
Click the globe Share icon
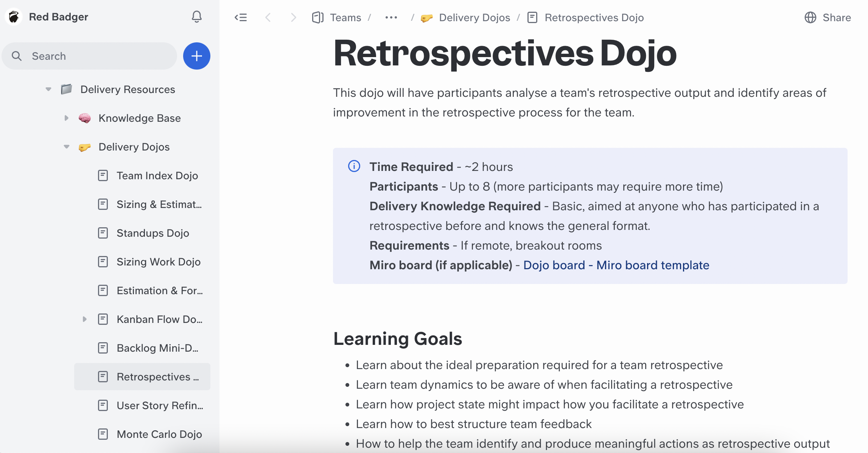(810, 17)
